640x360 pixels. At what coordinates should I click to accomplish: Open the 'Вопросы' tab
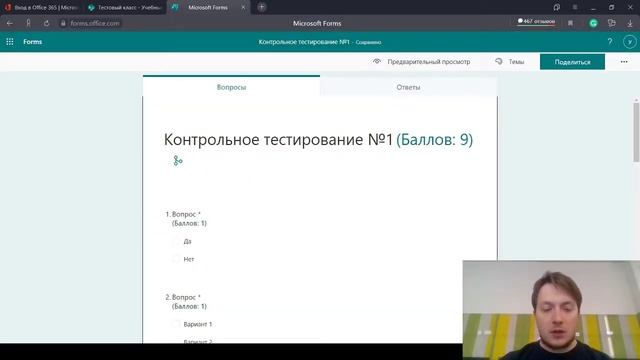pos(231,87)
